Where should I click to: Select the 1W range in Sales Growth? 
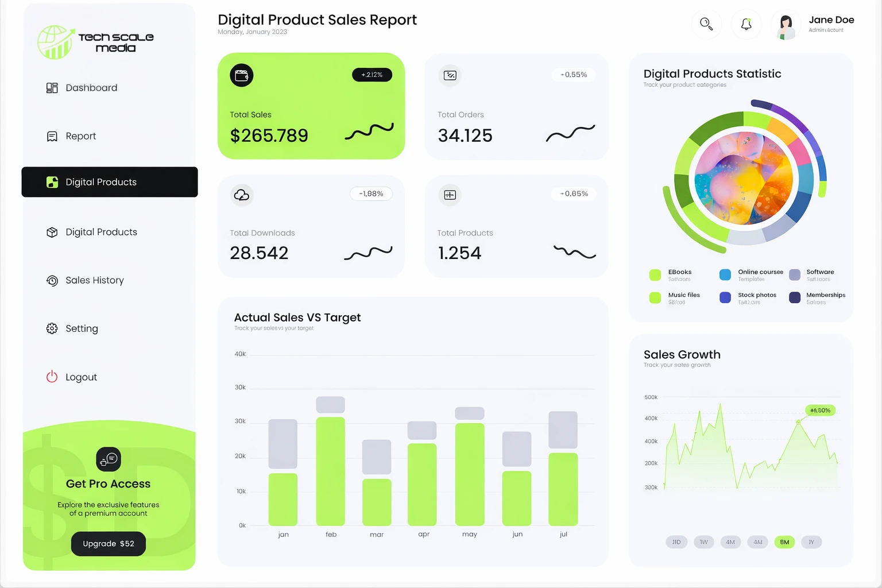703,542
